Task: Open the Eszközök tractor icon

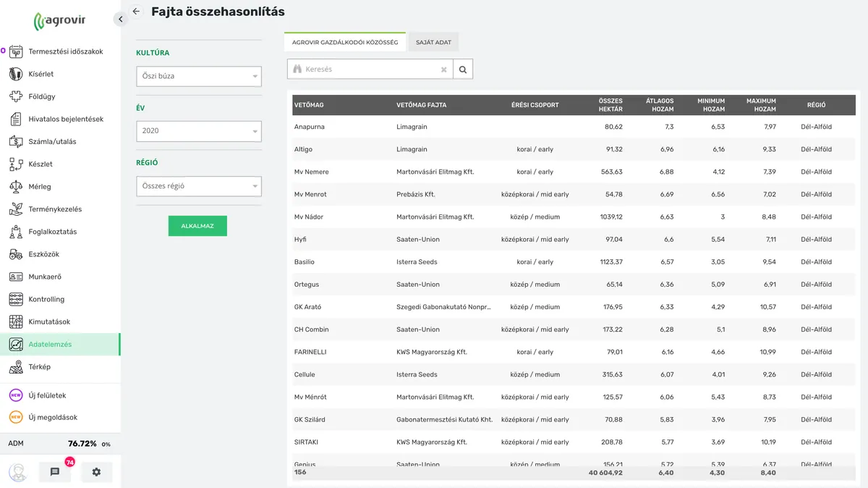Action: click(x=16, y=254)
